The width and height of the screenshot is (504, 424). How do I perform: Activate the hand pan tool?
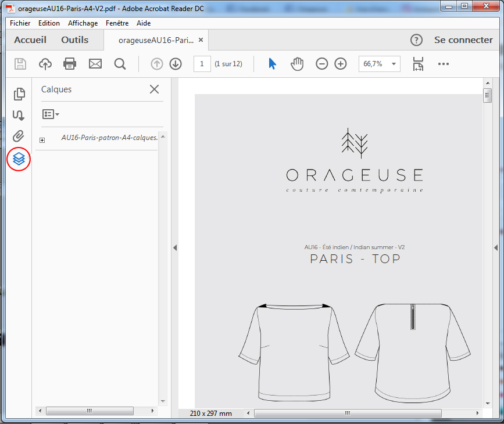[297, 64]
